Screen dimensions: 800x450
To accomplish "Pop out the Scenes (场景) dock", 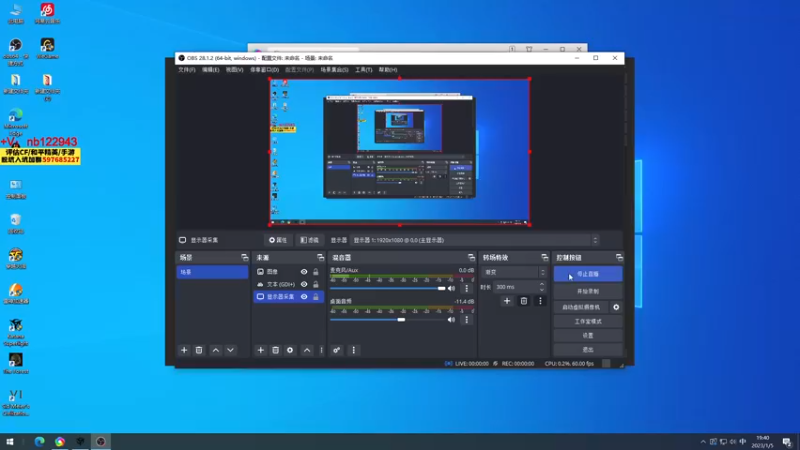I will coord(244,258).
